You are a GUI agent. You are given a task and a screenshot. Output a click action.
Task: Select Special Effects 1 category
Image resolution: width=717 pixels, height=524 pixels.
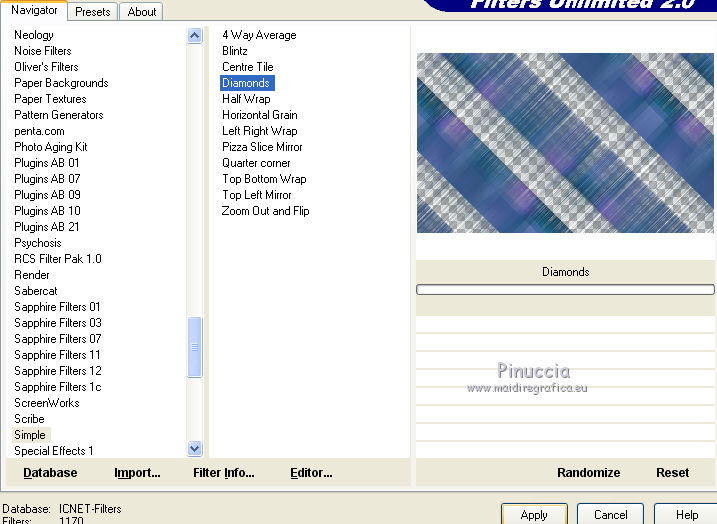click(x=54, y=451)
